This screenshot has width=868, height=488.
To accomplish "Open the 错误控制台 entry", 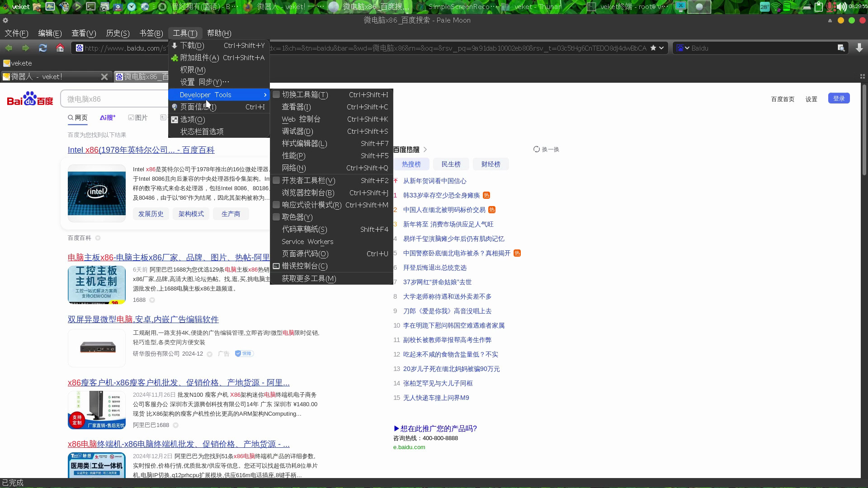I will [331, 266].
